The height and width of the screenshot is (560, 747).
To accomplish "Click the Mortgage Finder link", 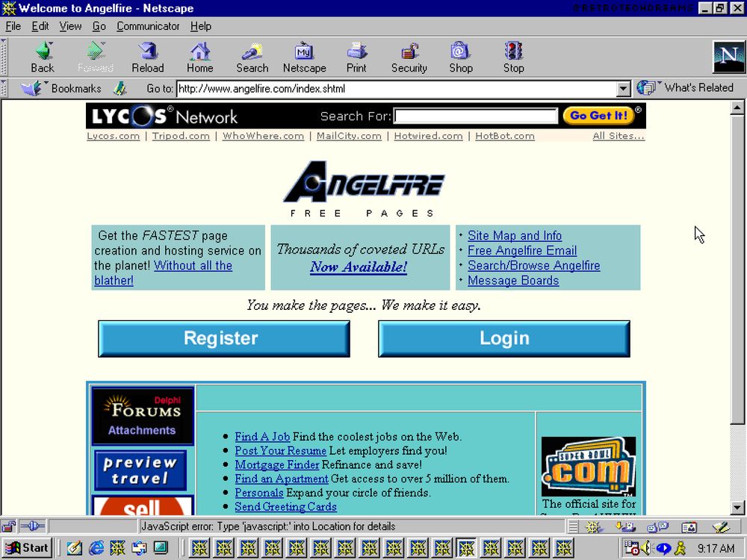I will tap(277, 464).
